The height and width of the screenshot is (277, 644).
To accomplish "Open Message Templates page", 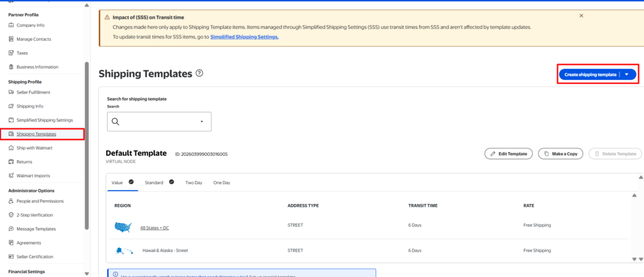I will point(36,229).
